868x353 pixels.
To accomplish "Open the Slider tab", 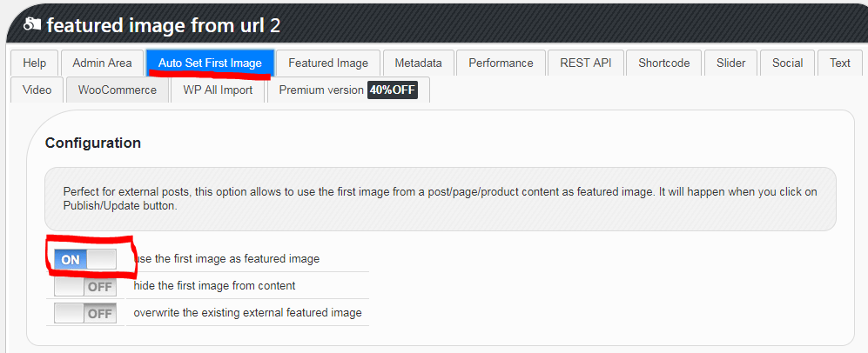I will pos(730,63).
